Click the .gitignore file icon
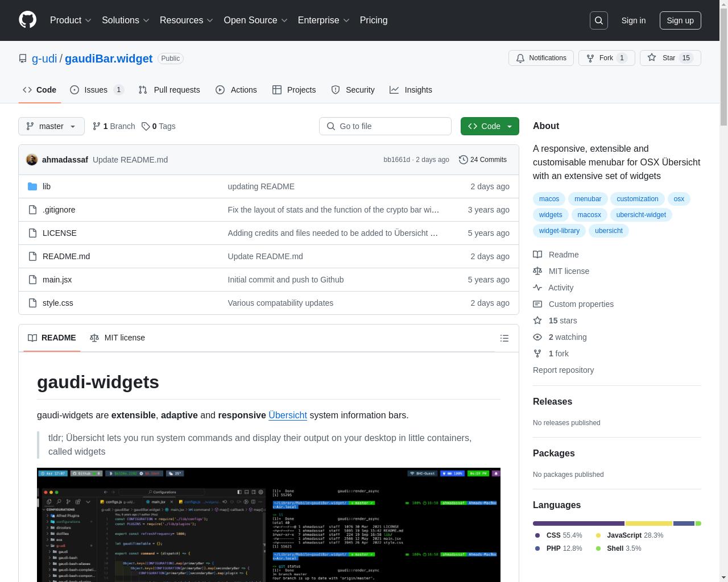Image resolution: width=728 pixels, height=582 pixels. 32,210
